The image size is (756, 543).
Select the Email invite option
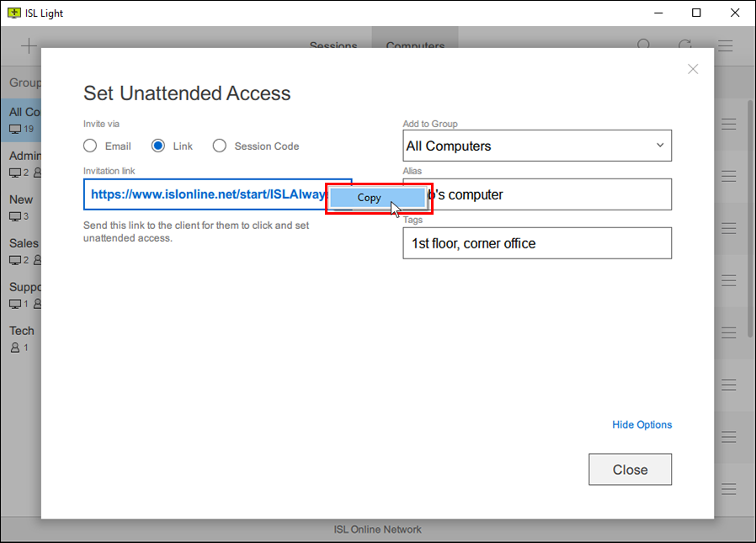point(90,145)
